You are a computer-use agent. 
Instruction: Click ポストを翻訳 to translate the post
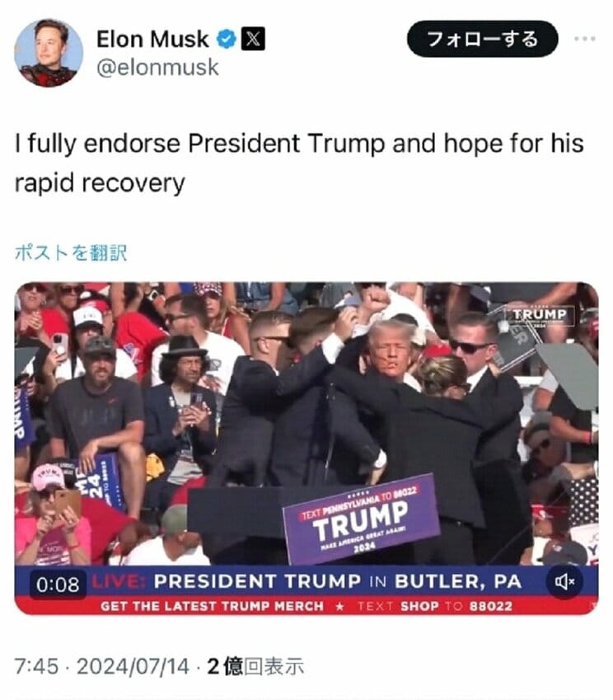71,252
